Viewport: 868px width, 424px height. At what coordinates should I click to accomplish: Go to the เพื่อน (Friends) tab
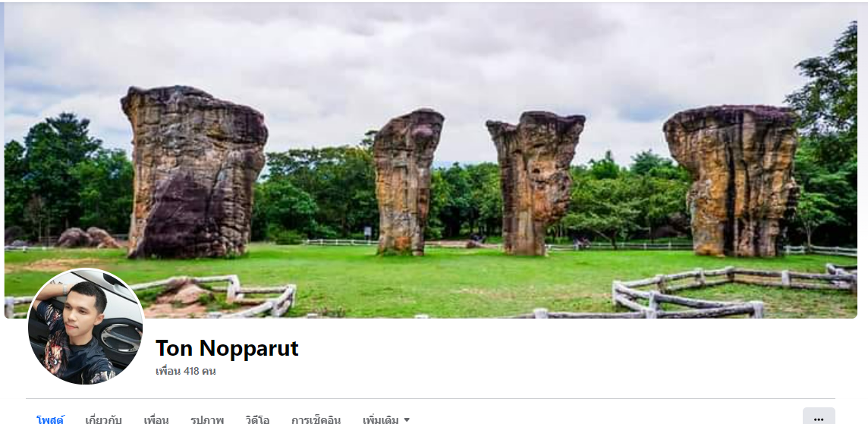(156, 419)
